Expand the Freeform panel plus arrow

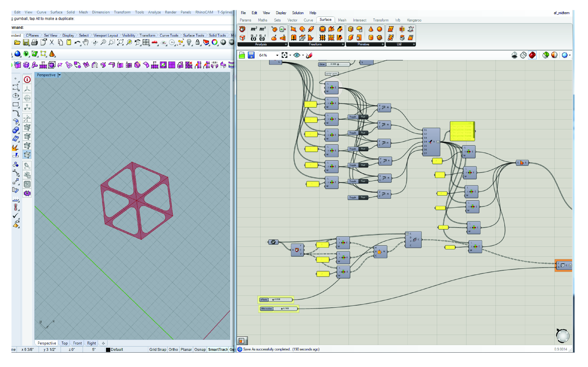pos(343,44)
